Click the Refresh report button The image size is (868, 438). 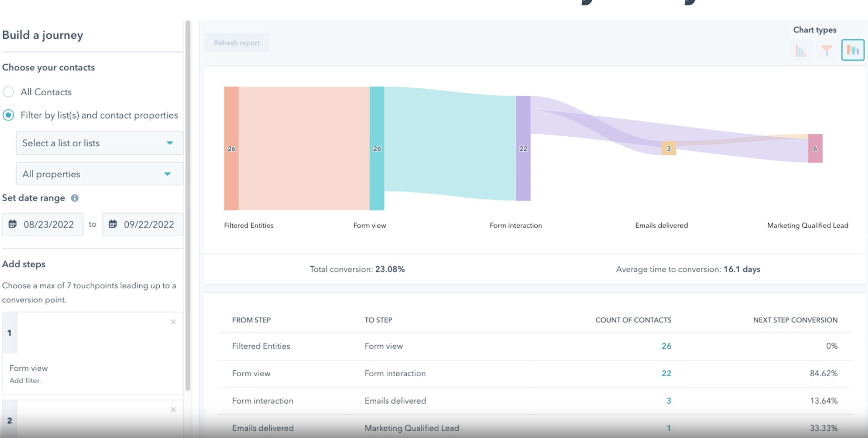point(236,43)
